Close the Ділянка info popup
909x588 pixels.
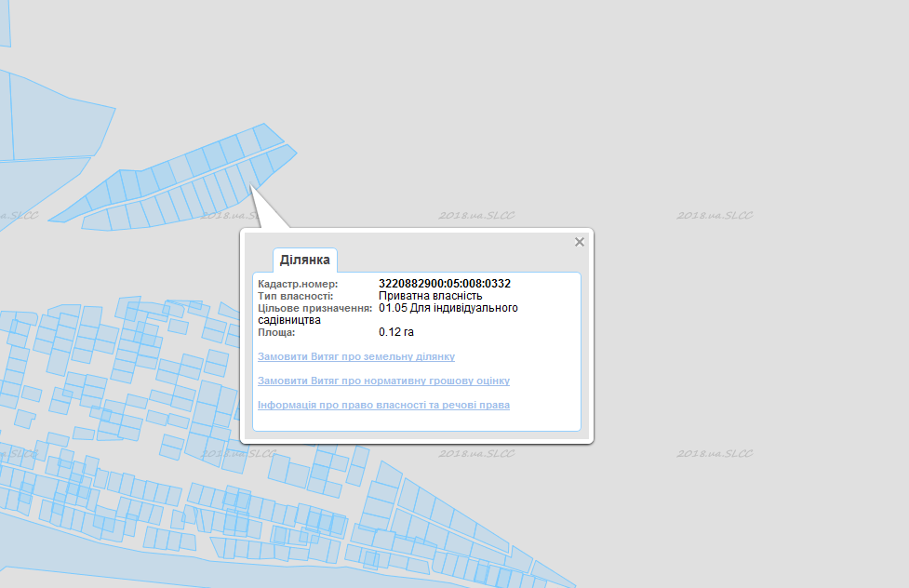point(579,243)
